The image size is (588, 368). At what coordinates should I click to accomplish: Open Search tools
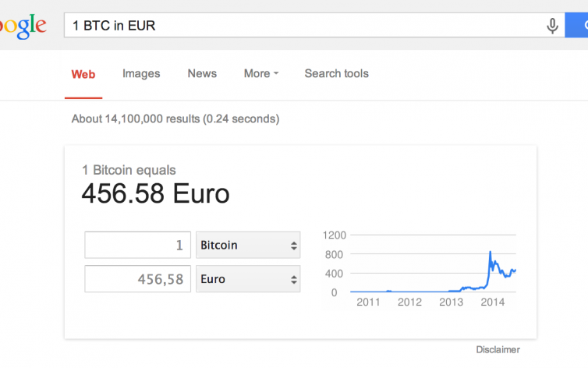[336, 74]
